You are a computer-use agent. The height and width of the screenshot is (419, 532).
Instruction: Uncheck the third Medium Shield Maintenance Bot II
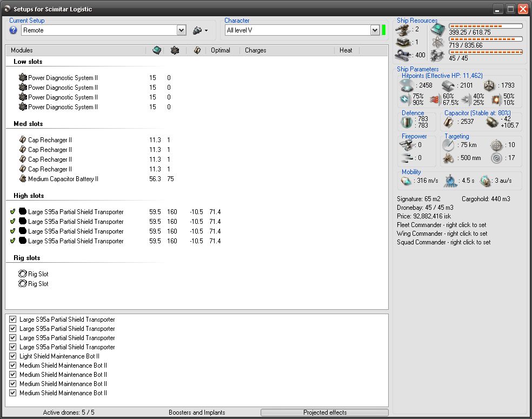(x=12, y=383)
